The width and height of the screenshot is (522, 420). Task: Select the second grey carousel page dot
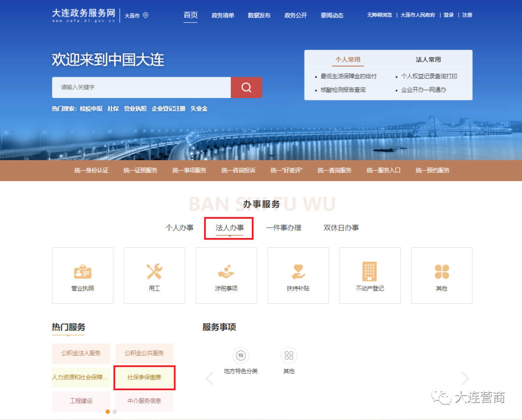pos(115,412)
